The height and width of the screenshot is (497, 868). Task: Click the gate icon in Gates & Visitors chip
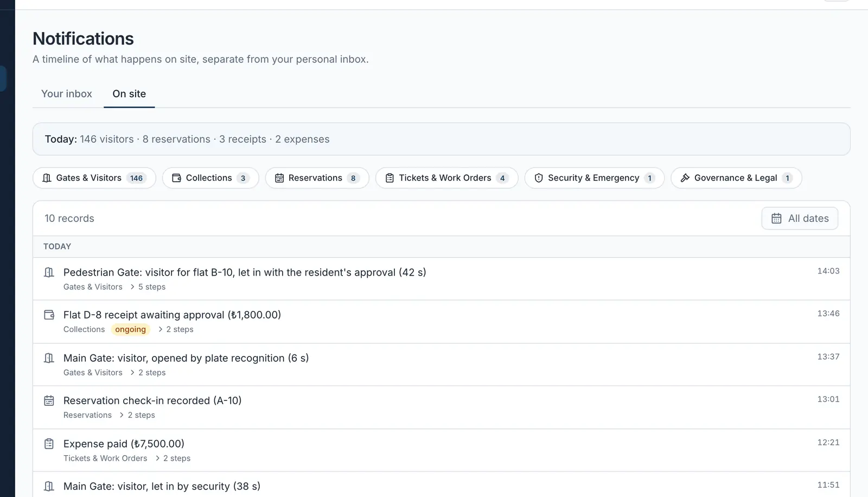tap(47, 178)
